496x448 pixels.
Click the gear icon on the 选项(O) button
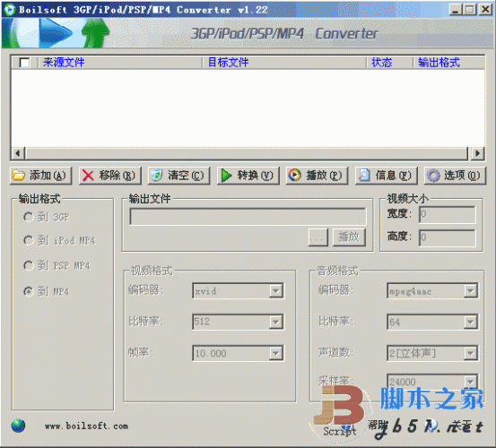click(433, 176)
